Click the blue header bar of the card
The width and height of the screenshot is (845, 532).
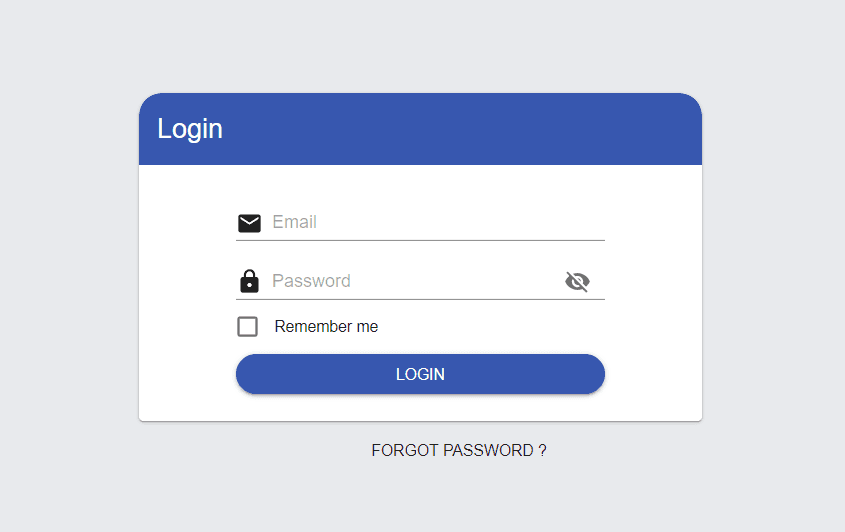[420, 129]
